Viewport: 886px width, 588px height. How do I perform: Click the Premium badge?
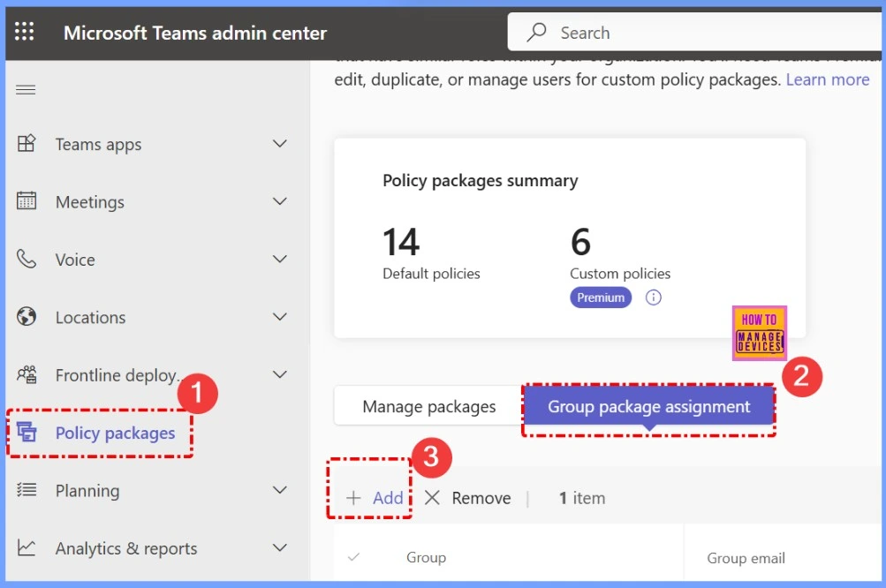tap(600, 298)
